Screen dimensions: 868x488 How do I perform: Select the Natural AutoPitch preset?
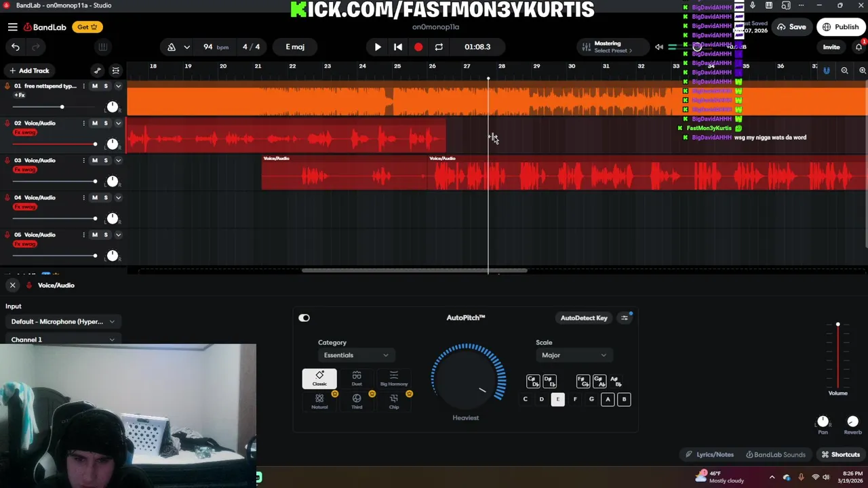click(319, 401)
